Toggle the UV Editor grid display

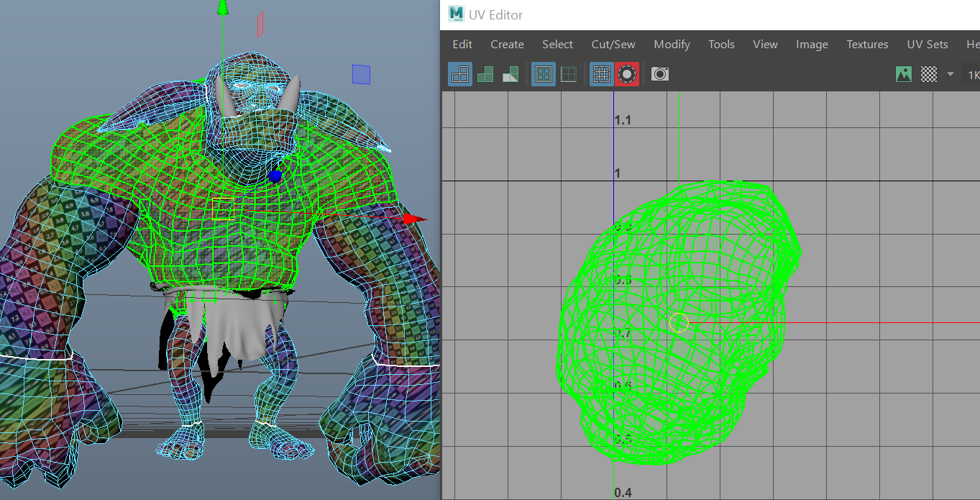point(602,74)
